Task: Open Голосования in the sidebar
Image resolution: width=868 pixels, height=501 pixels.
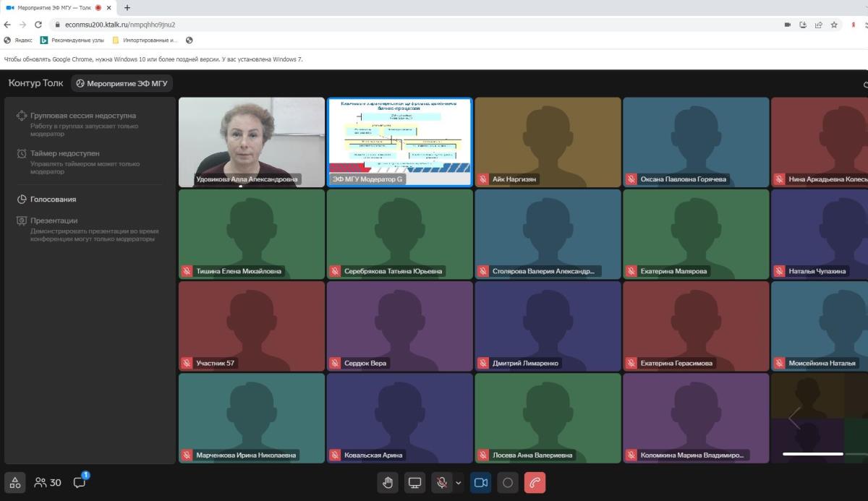Action: pos(53,200)
